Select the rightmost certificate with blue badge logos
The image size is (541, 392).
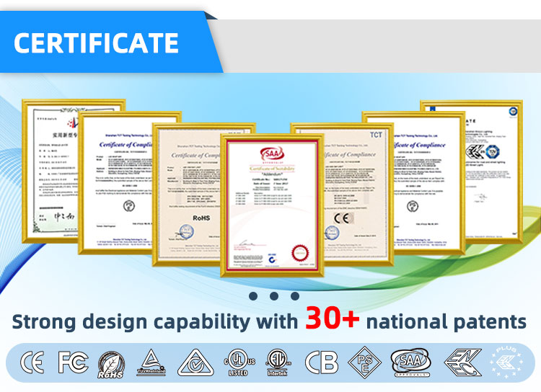[493, 171]
